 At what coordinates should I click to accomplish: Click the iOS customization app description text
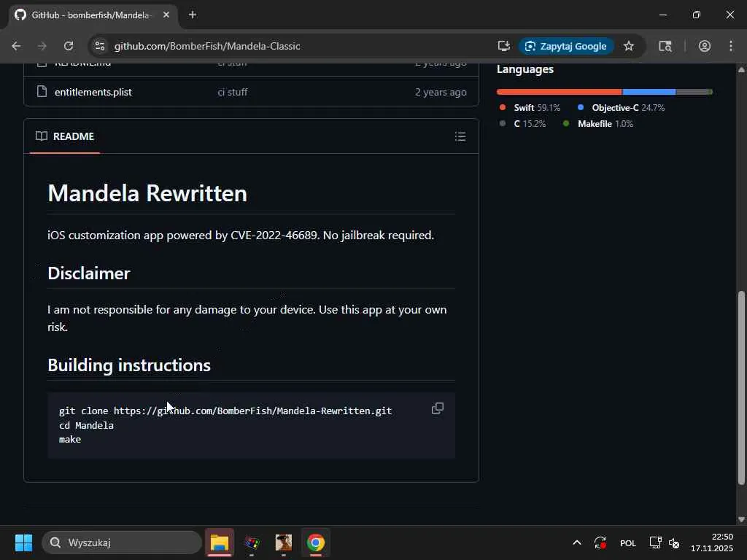(x=241, y=236)
